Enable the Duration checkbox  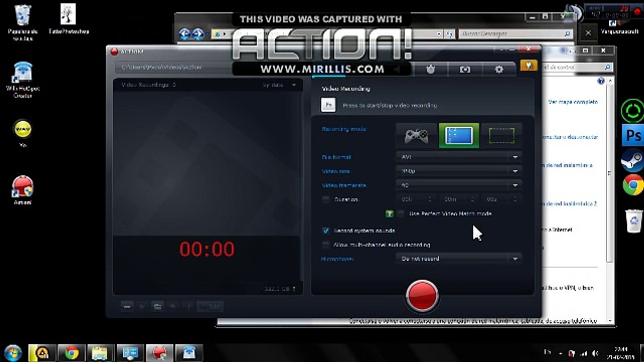click(x=326, y=200)
